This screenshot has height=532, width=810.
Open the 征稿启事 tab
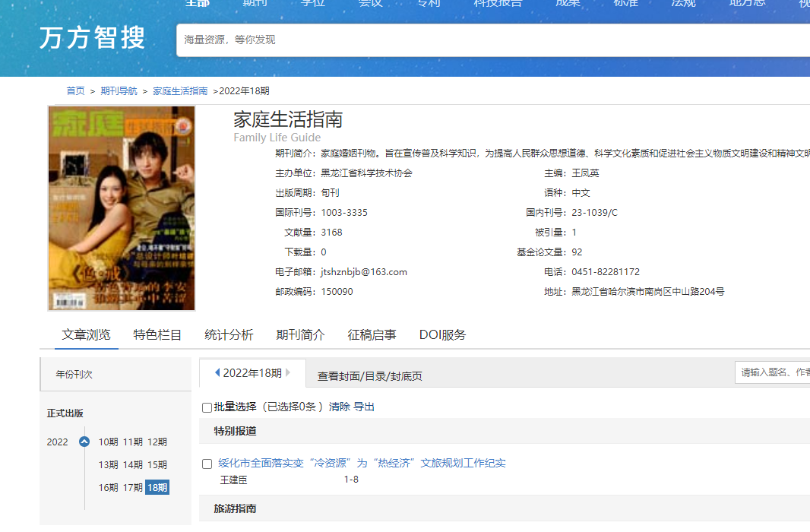(372, 334)
